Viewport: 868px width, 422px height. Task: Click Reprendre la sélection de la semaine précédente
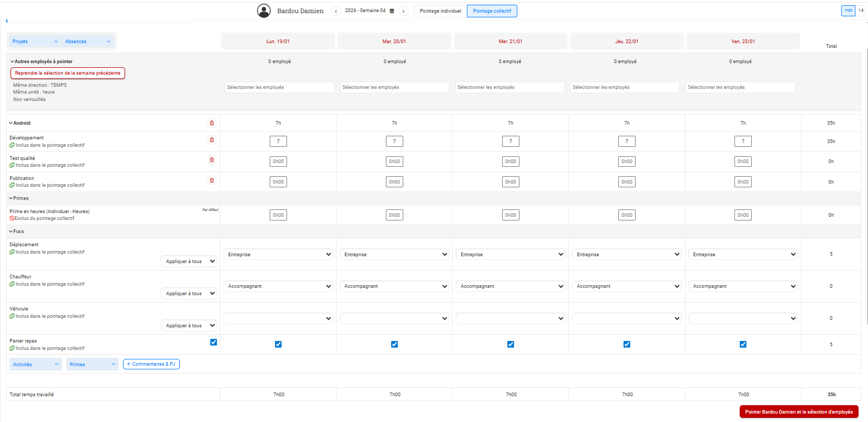coord(68,73)
